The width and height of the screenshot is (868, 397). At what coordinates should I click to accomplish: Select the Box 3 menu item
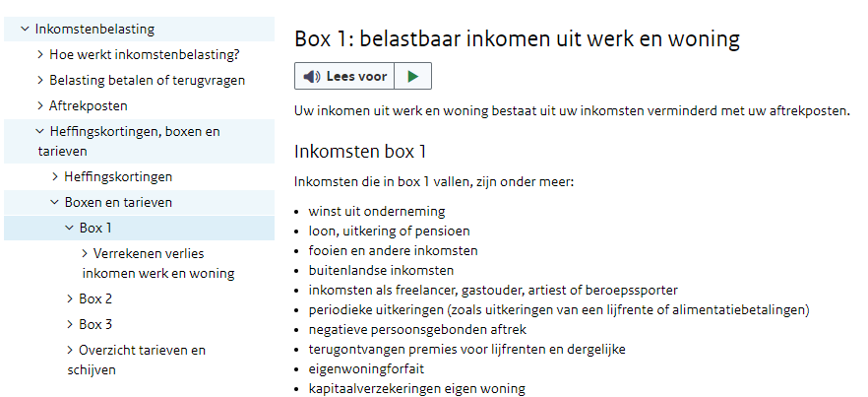(95, 324)
